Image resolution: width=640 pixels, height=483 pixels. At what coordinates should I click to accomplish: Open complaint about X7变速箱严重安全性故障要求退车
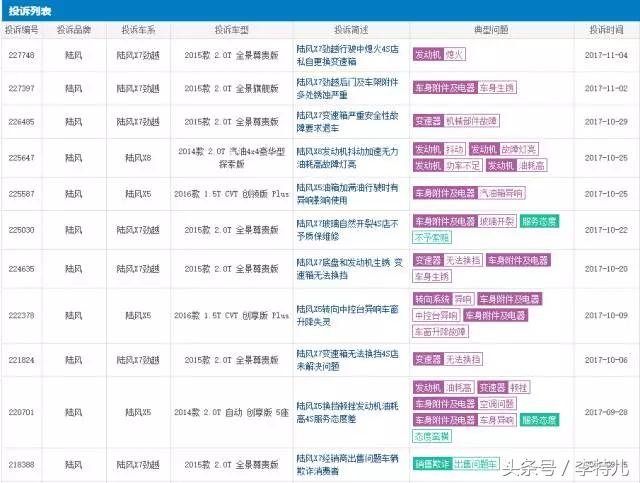pos(347,122)
